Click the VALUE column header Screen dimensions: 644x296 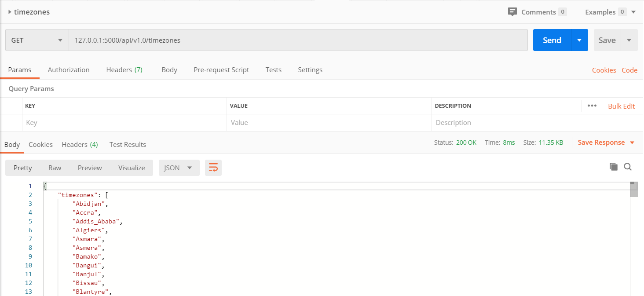(239, 106)
